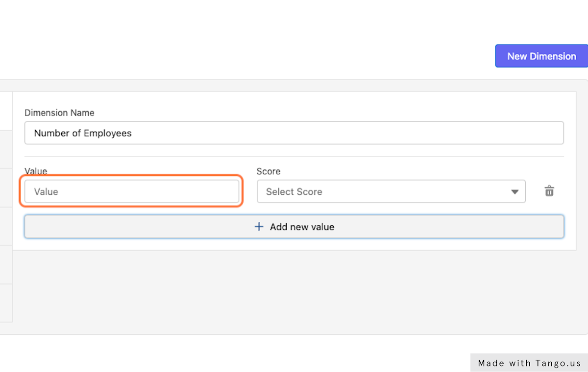Click the divider line under Dimension Name field
Image resolution: width=588 pixels, height=372 pixels.
(294, 157)
